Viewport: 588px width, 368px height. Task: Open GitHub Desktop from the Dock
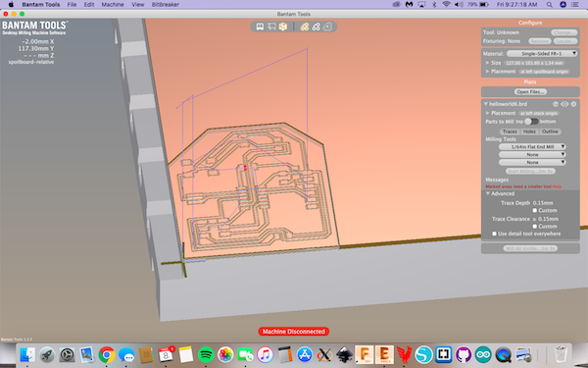[464, 354]
